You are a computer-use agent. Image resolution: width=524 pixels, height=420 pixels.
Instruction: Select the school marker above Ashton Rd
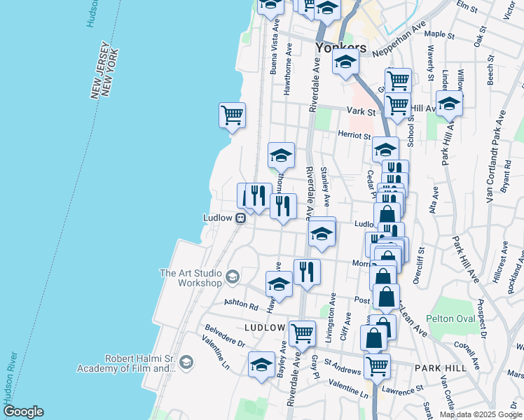[x=278, y=285]
